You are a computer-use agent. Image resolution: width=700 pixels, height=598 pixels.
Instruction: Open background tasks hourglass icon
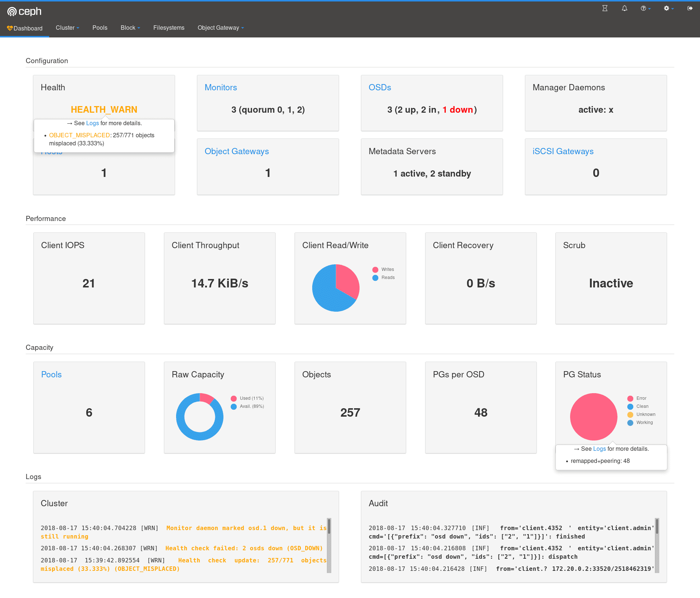605,8
